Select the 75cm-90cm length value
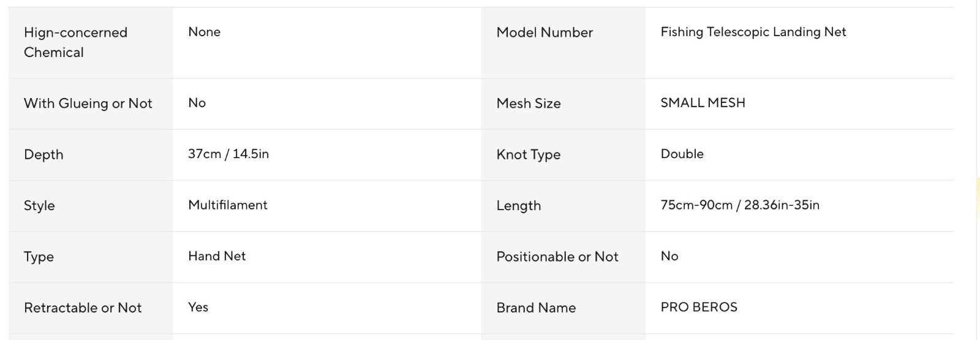Viewport: 980px width, 340px height. coord(740,205)
